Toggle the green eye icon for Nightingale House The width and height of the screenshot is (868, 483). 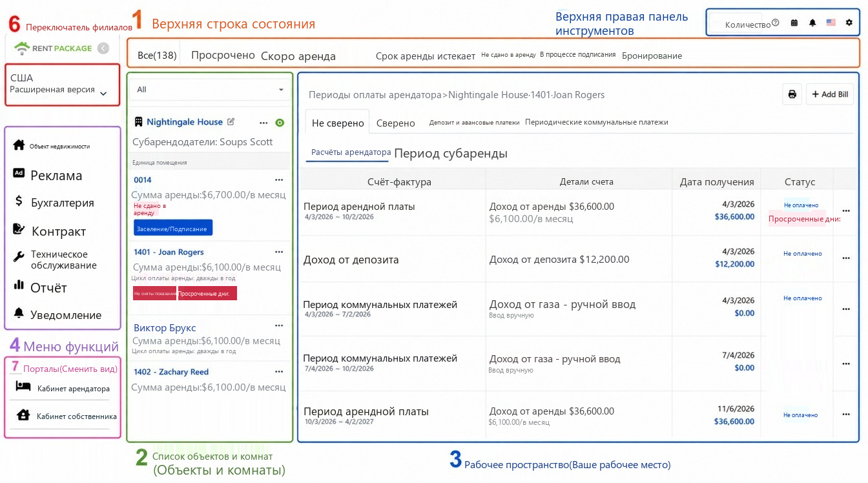coord(280,123)
